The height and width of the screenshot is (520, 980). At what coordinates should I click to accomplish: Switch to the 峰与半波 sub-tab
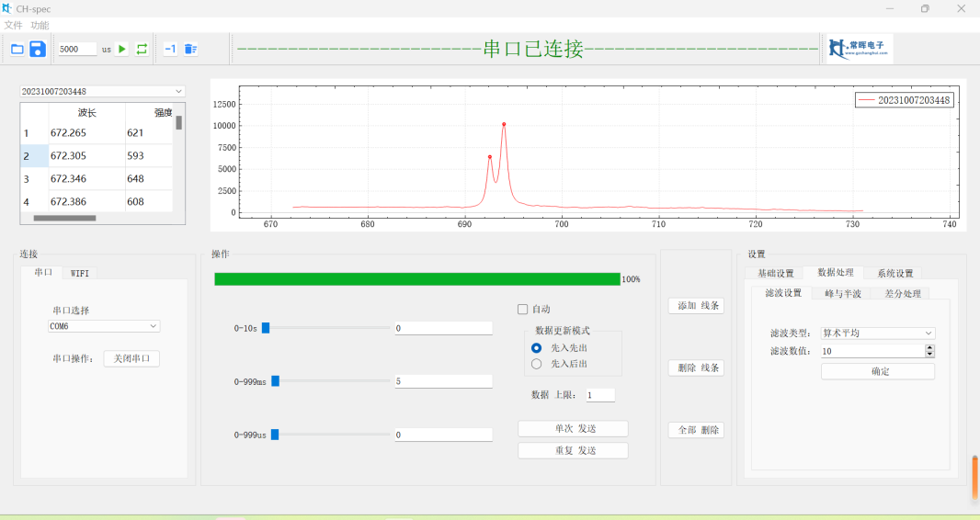[842, 293]
